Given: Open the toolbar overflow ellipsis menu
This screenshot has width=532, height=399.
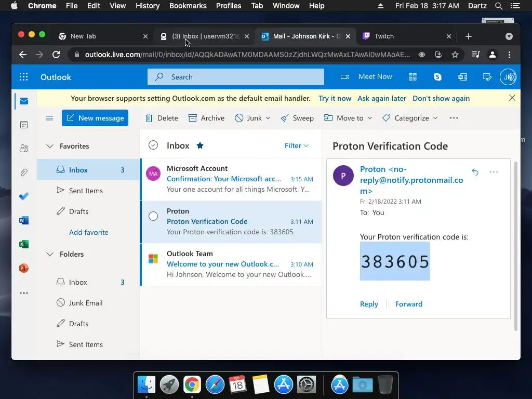Looking at the screenshot, I should click(454, 118).
